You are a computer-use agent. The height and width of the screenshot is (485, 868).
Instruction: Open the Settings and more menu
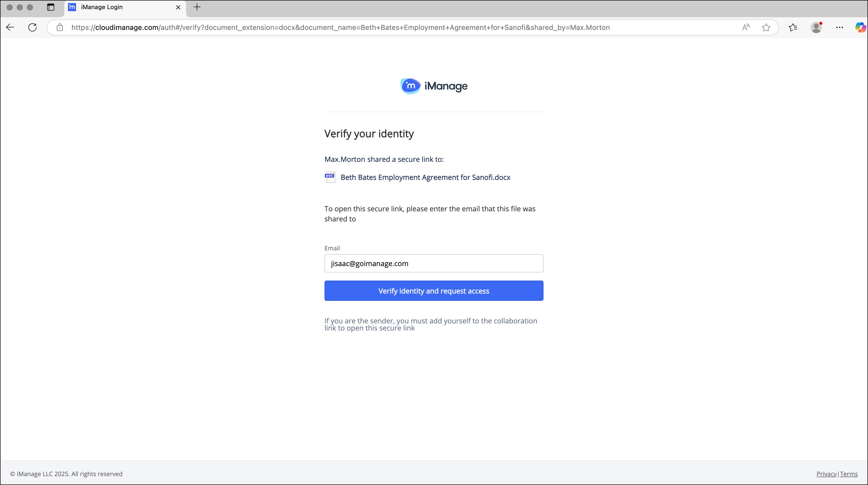pyautogui.click(x=840, y=27)
